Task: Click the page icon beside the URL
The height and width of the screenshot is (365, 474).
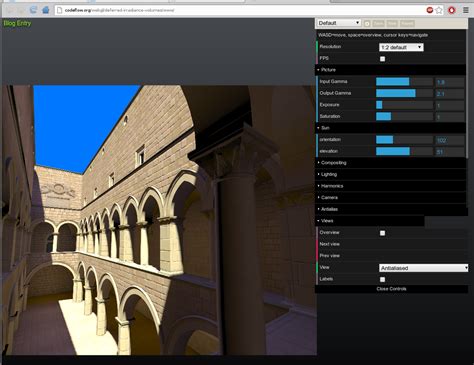Action: click(60, 10)
